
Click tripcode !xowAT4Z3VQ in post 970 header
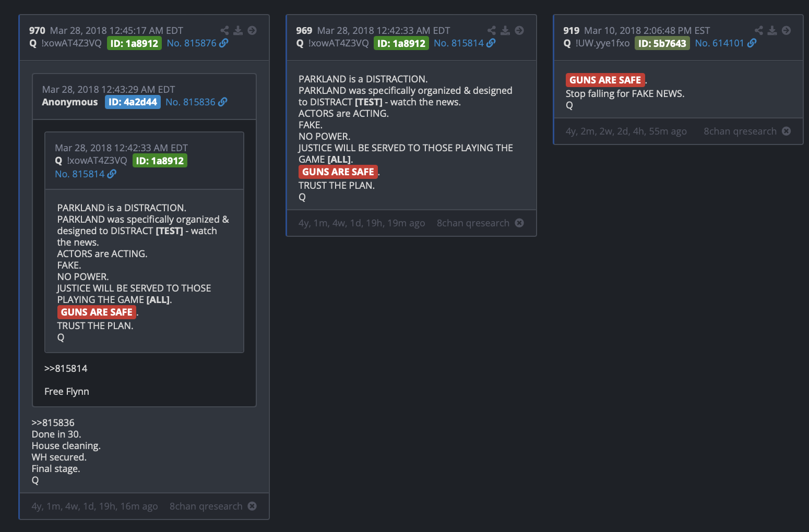click(x=71, y=43)
